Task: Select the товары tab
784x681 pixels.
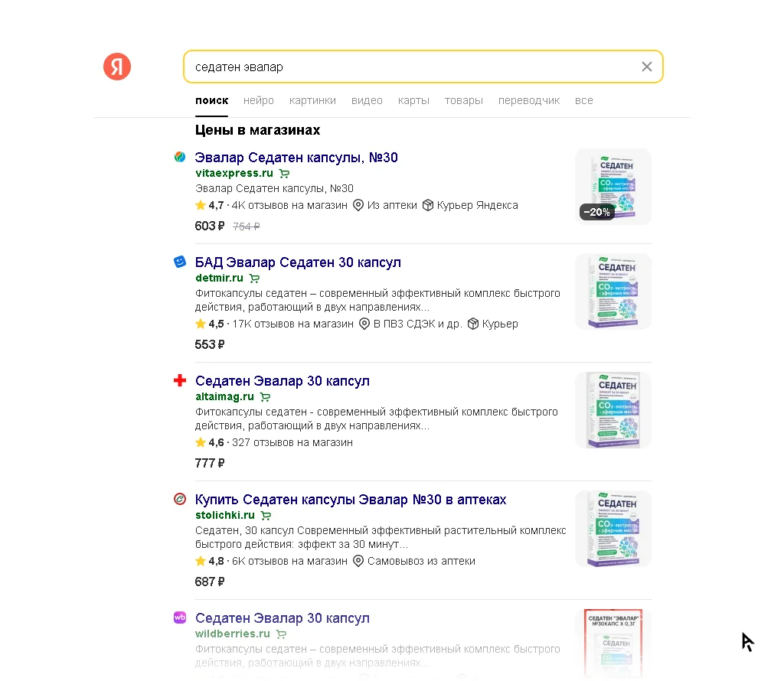Action: pyautogui.click(x=463, y=100)
